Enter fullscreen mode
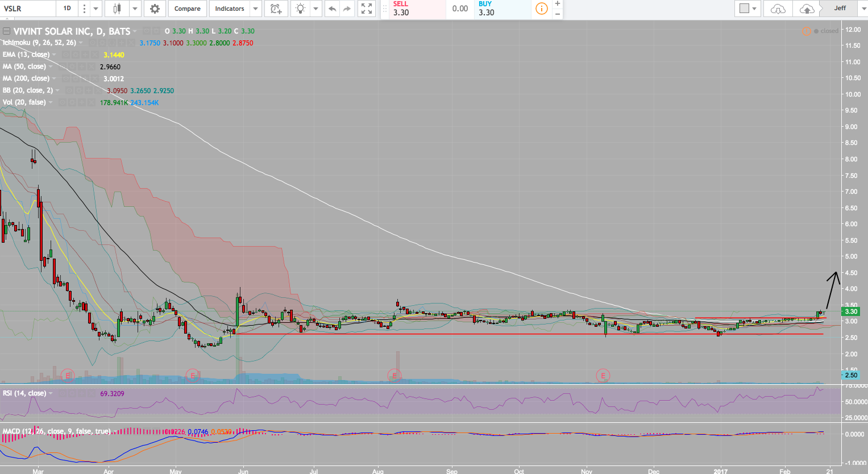Image resolution: width=868 pixels, height=474 pixels. (367, 9)
